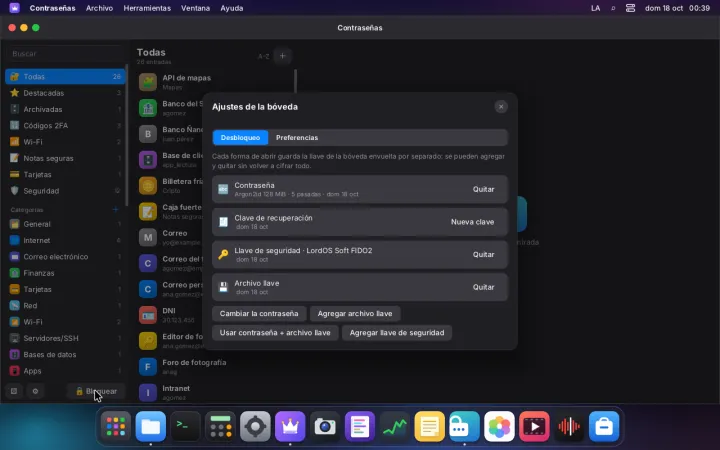Open the Correo entry with M icon
The height and width of the screenshot is (450, 720).
coord(170,237)
